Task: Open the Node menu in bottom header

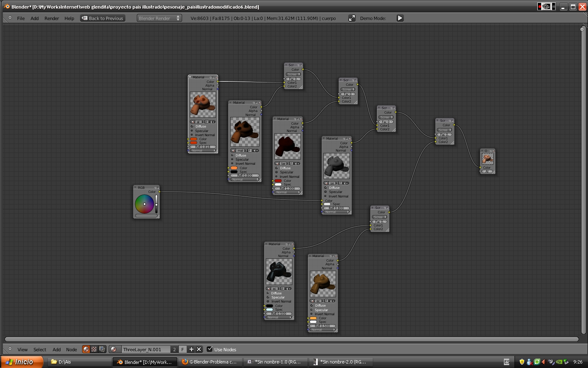Action: click(71, 350)
